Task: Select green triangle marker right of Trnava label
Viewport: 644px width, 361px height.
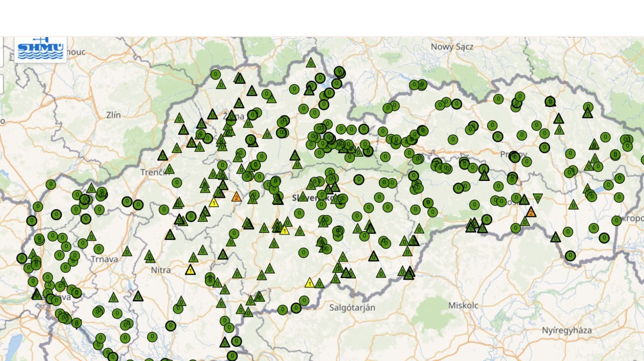Action: click(x=127, y=252)
